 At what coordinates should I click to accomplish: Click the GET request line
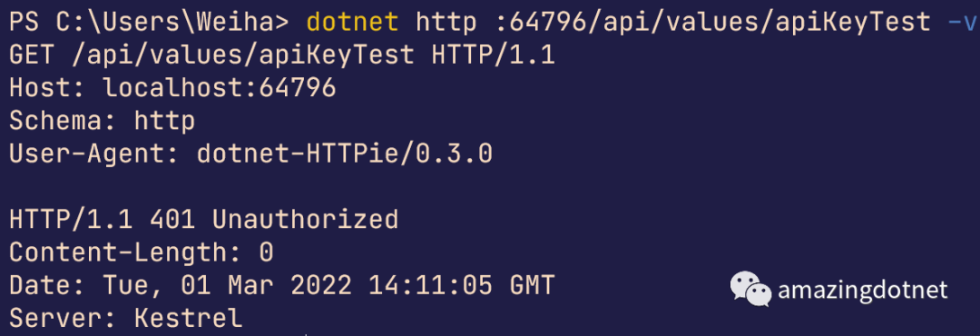point(282,55)
